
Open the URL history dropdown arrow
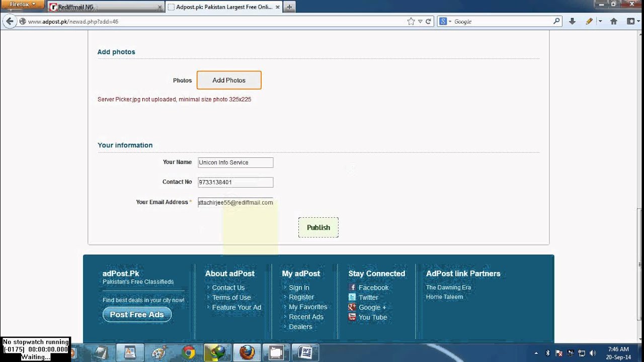tap(420, 22)
